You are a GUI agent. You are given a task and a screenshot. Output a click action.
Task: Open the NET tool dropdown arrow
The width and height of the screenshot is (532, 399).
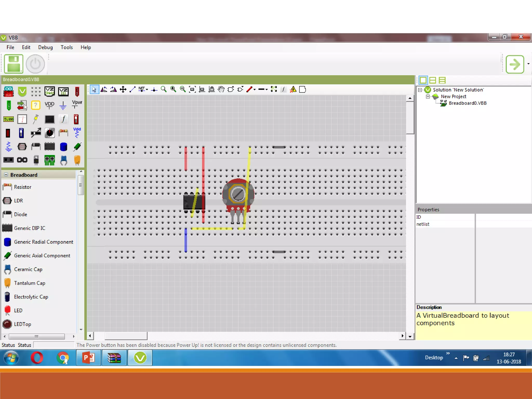(x=147, y=90)
